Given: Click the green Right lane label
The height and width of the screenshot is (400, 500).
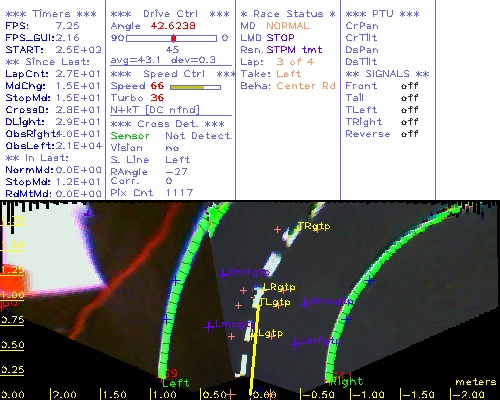Looking at the screenshot, I should click(x=347, y=381).
